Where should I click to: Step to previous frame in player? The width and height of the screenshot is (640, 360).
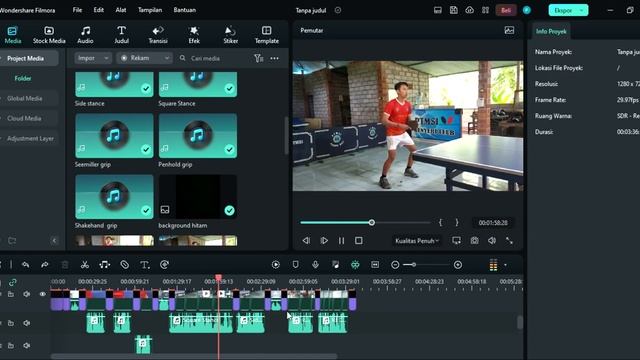(x=306, y=241)
